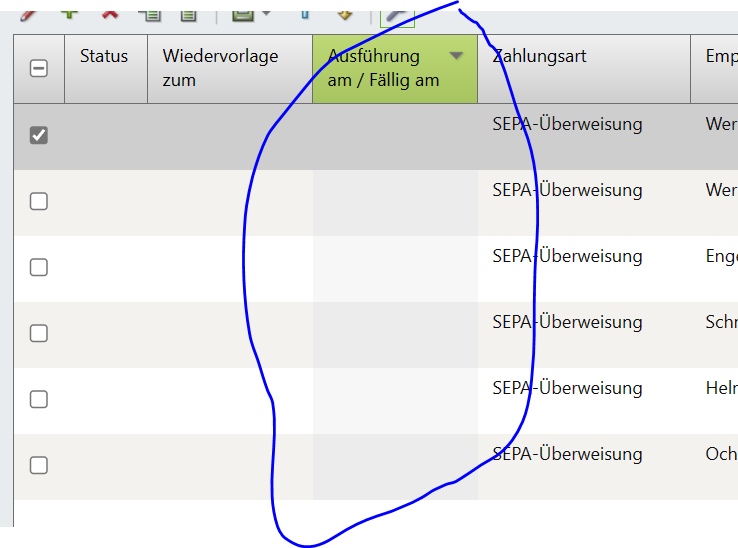Click the header select-all minus checkbox

39,69
